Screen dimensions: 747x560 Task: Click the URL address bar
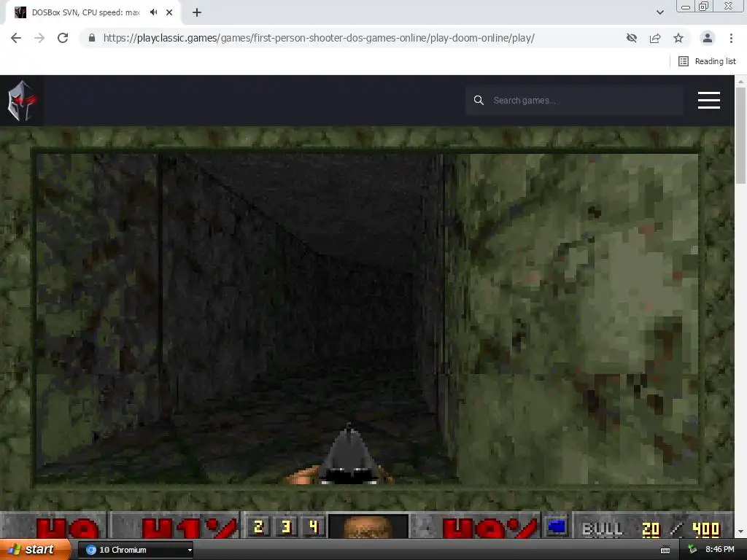(x=318, y=38)
